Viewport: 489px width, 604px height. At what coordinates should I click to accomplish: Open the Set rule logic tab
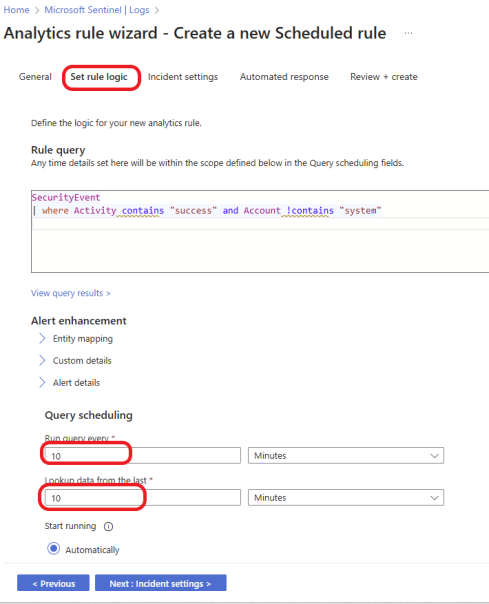click(99, 77)
